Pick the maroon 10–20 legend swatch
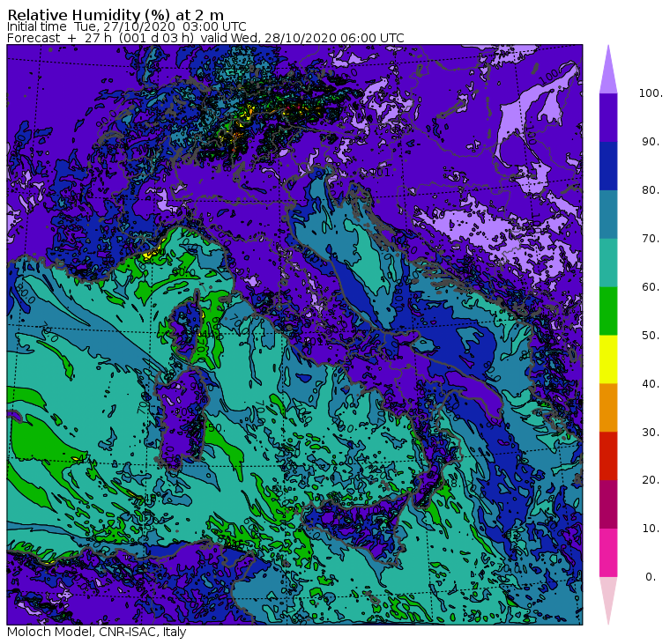Viewport: 670px width, 644px height. pos(608,504)
